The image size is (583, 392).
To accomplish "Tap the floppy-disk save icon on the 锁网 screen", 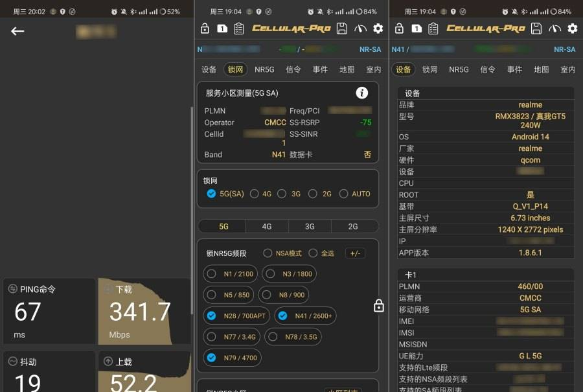I will [342, 29].
